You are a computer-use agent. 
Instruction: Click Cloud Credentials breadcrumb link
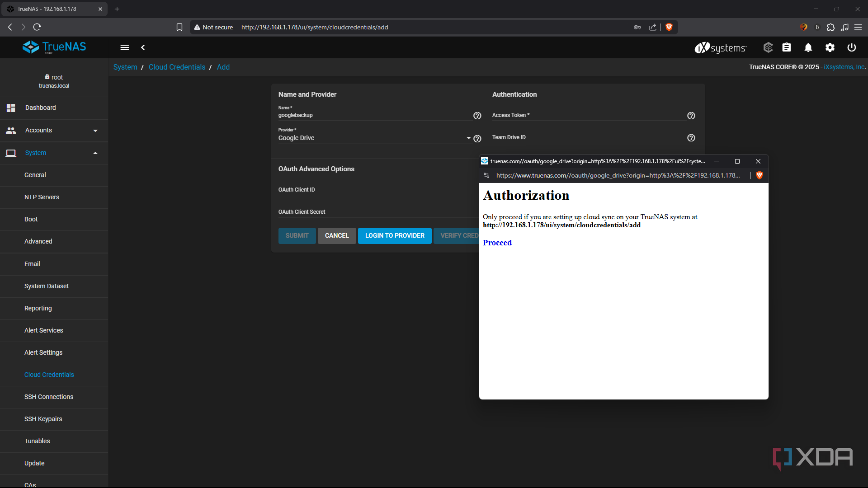pos(177,67)
